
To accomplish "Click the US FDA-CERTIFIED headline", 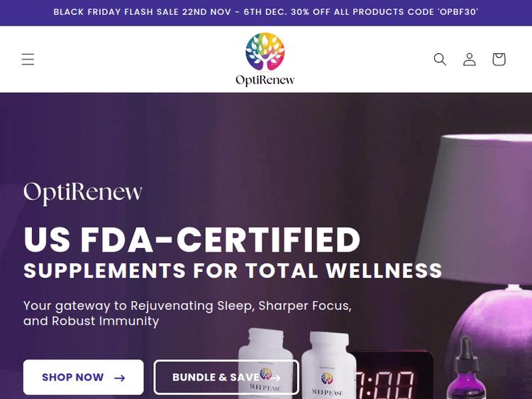I will click(x=192, y=240).
